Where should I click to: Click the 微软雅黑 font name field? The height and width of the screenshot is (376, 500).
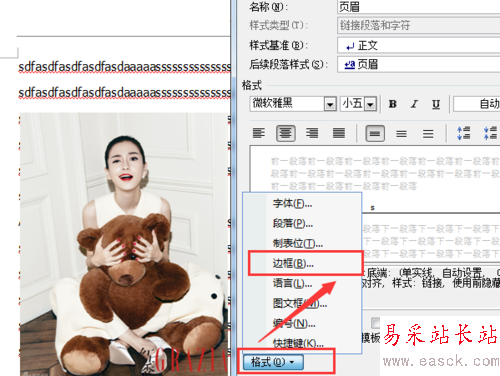click(287, 104)
